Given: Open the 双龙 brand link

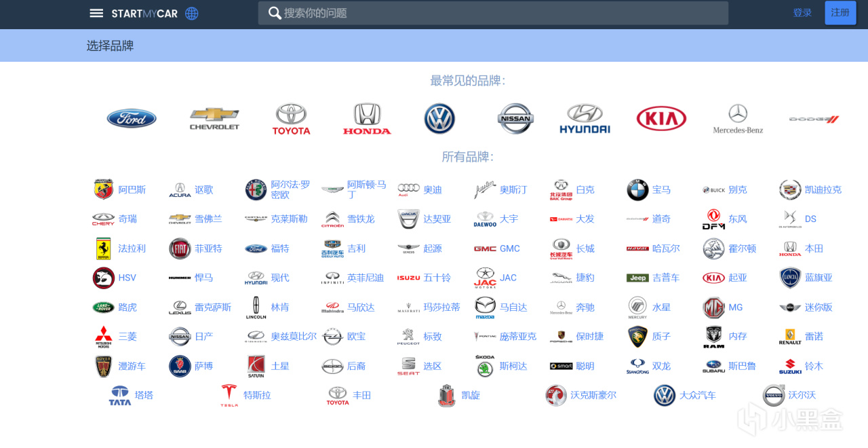Looking at the screenshot, I should 662,367.
